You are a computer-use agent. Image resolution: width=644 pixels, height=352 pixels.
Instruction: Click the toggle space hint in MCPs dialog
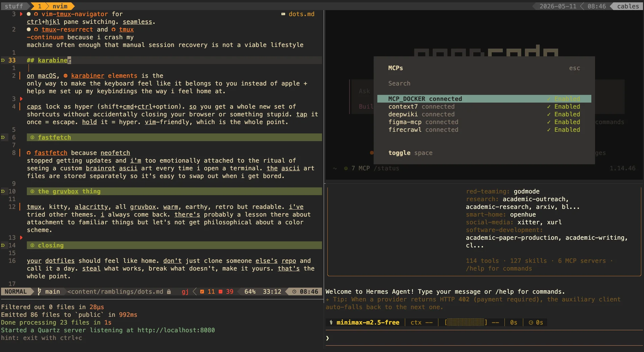click(410, 153)
